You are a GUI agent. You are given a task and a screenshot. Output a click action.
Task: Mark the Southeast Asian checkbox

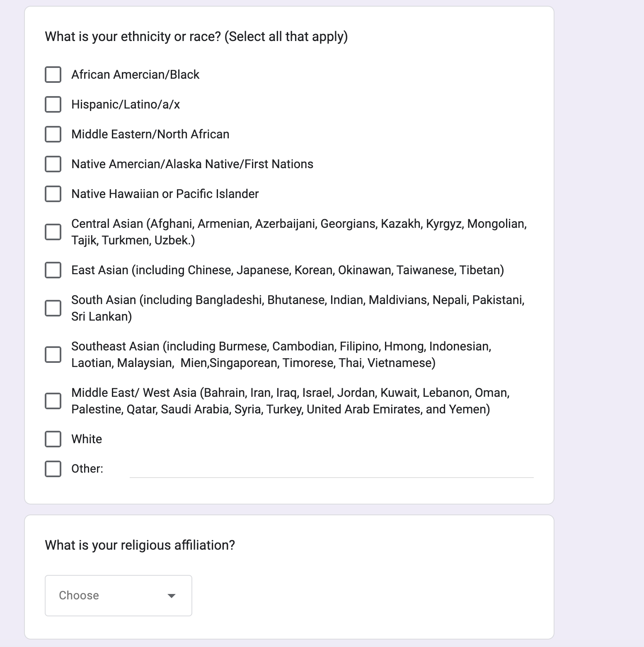click(x=53, y=355)
